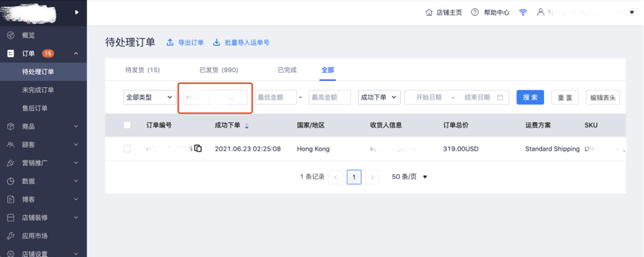
Task: Collapse the 订单 menu chevron
Action: coord(76,53)
